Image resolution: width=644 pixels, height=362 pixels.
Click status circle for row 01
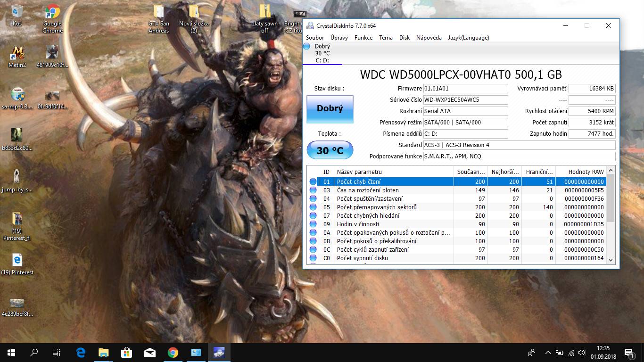(x=313, y=181)
